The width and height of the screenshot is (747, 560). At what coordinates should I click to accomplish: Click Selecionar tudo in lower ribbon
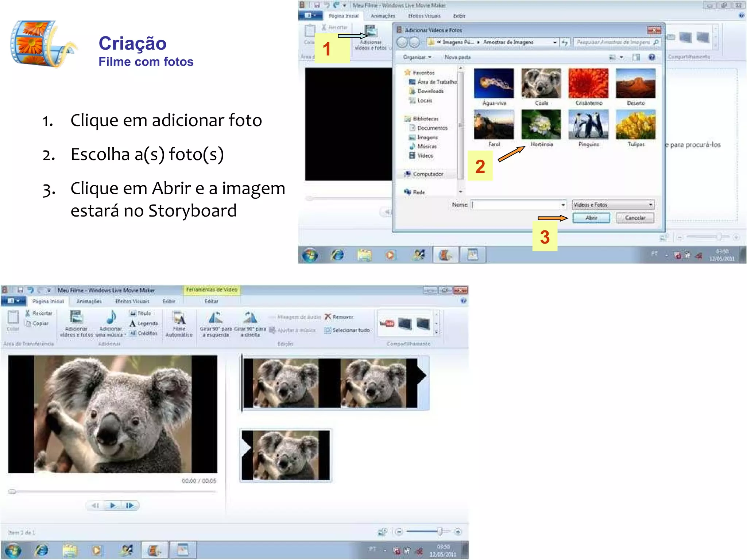(x=347, y=330)
